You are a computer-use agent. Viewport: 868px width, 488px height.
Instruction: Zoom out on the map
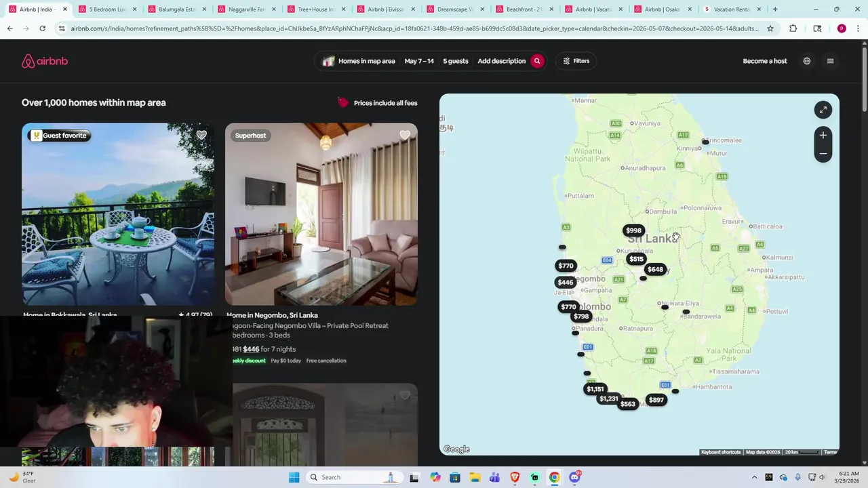pos(823,154)
